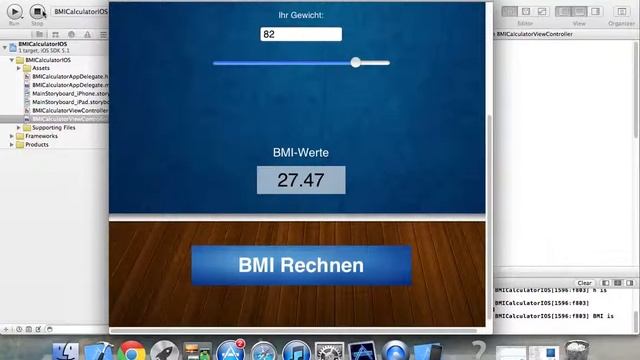The image size is (640, 360).
Task: Click the weight slider thumb
Action: [x=356, y=62]
